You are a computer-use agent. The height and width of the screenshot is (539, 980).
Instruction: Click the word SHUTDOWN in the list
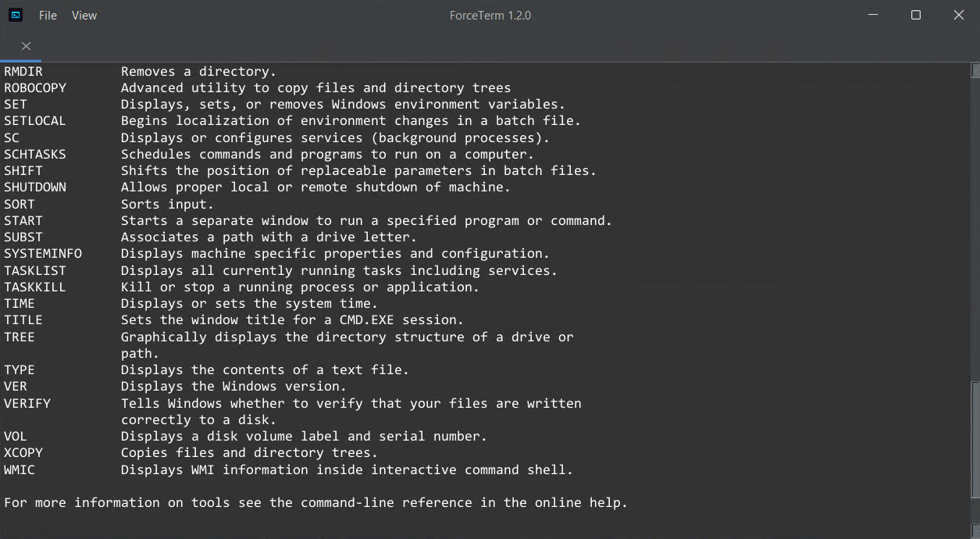click(x=35, y=187)
